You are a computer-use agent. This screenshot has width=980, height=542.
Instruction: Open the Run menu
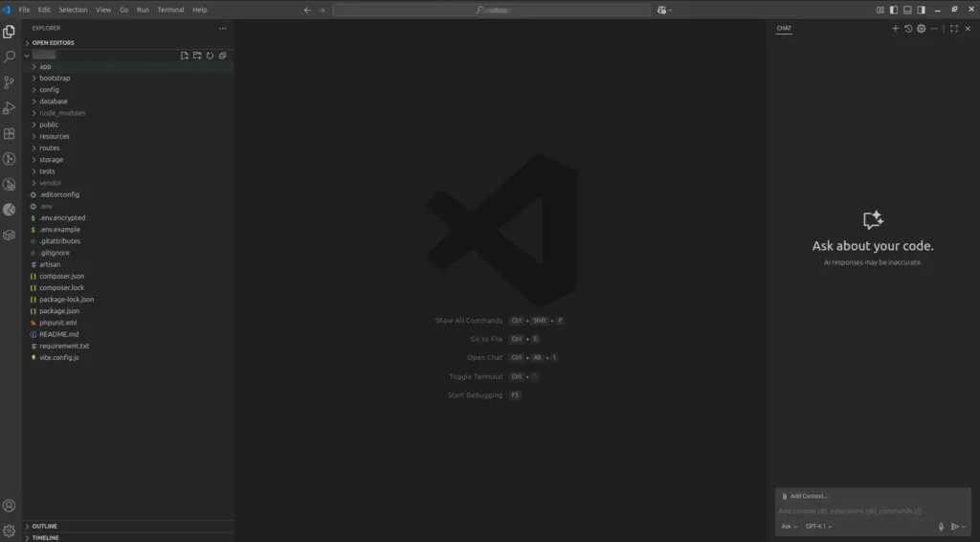click(x=143, y=10)
